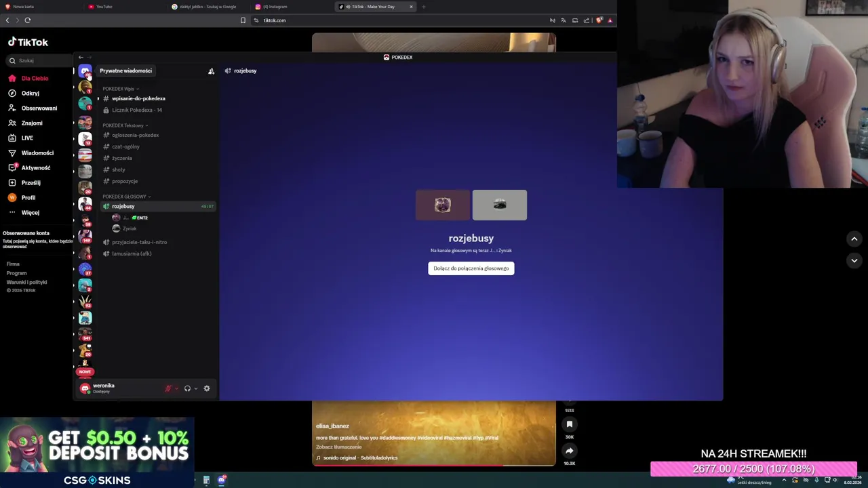Screen dimensions: 868x488
Task: Click the TikTok Szukaj search field
Action: pyautogui.click(x=39, y=60)
